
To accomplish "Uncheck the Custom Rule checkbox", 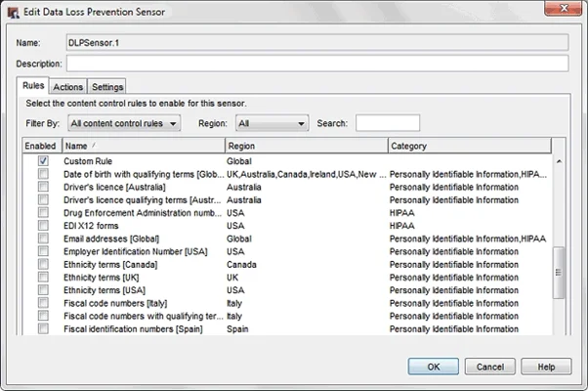I will point(43,161).
